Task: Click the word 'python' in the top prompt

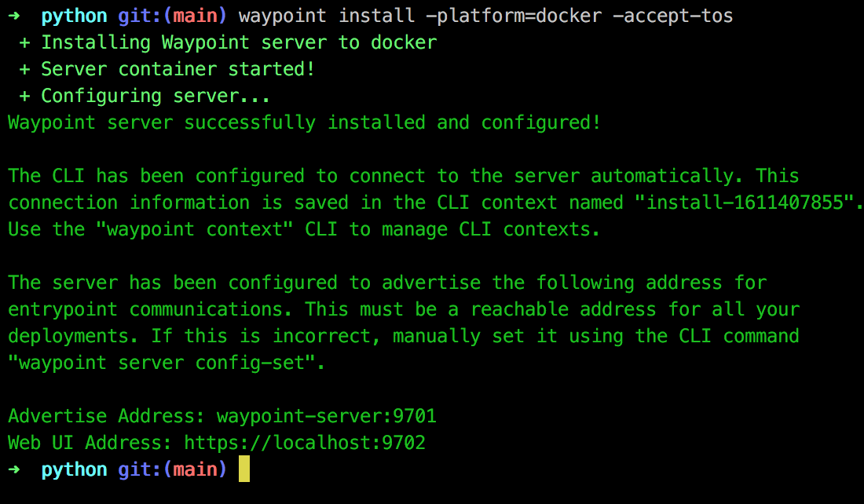Action: [x=74, y=16]
